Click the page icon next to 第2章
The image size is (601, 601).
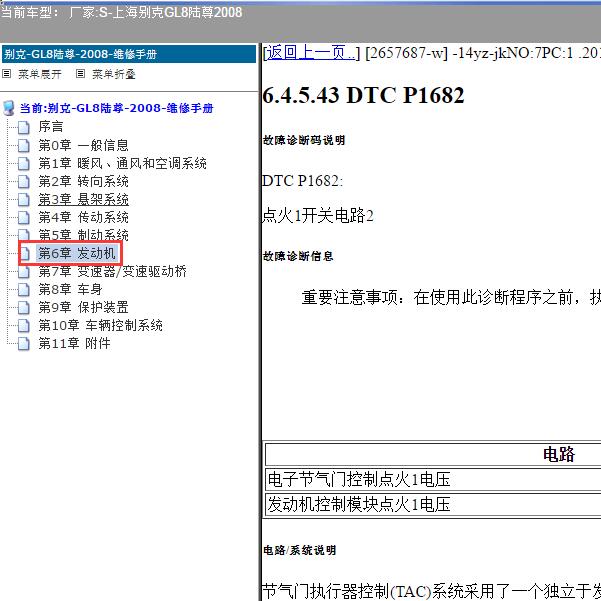click(24, 181)
